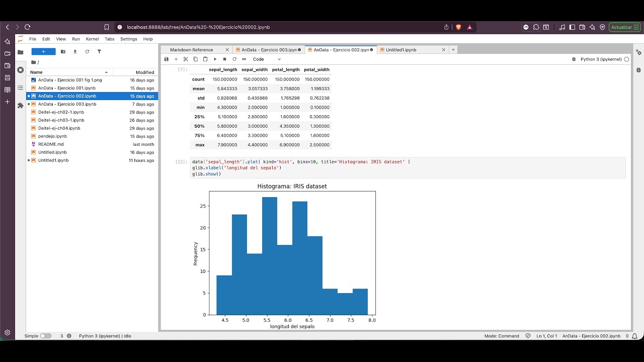Switch kernel via Python 3 (ipykernel) label

click(601, 59)
